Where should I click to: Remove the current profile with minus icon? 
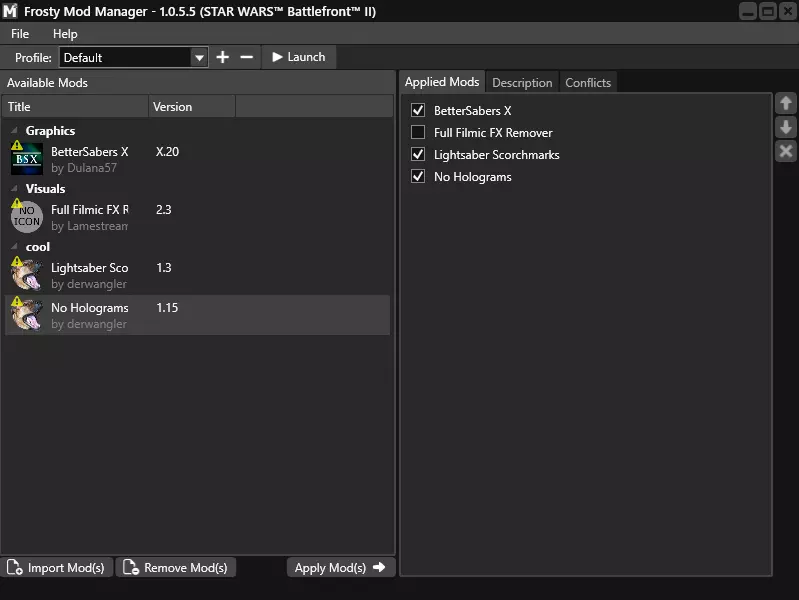tap(247, 57)
